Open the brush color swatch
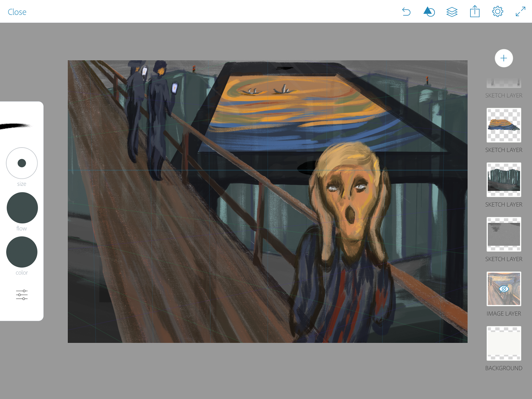The image size is (532, 399). (22, 252)
